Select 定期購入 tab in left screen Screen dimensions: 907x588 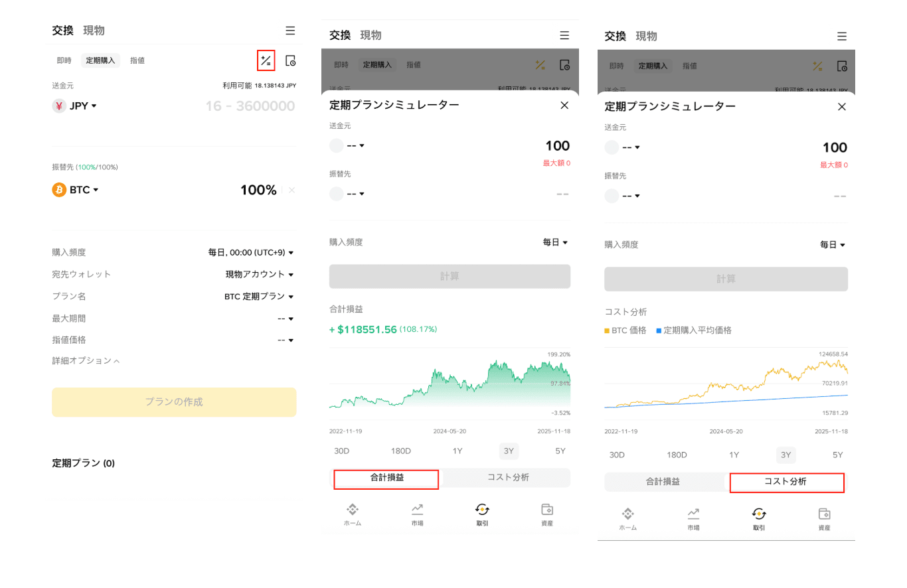pos(100,60)
